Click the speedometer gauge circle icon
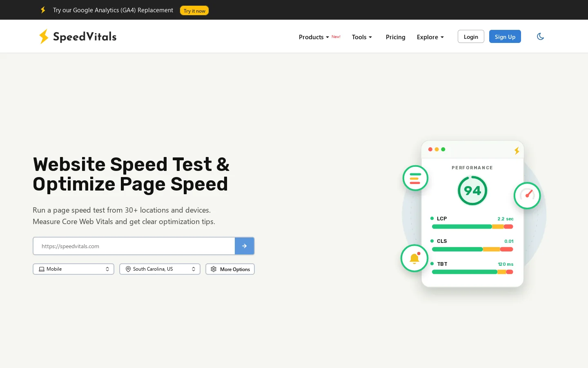The image size is (588, 368). [x=527, y=195]
